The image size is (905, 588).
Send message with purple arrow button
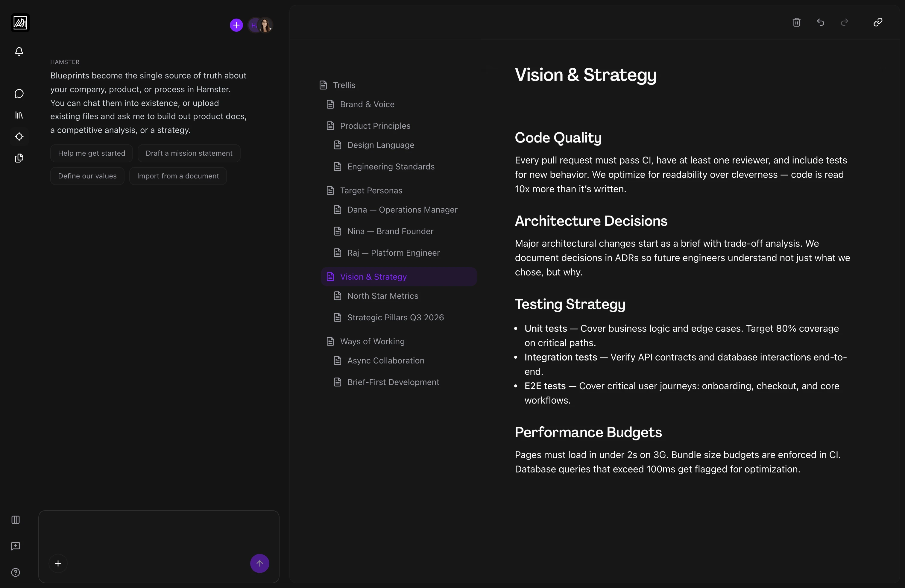[x=260, y=563]
